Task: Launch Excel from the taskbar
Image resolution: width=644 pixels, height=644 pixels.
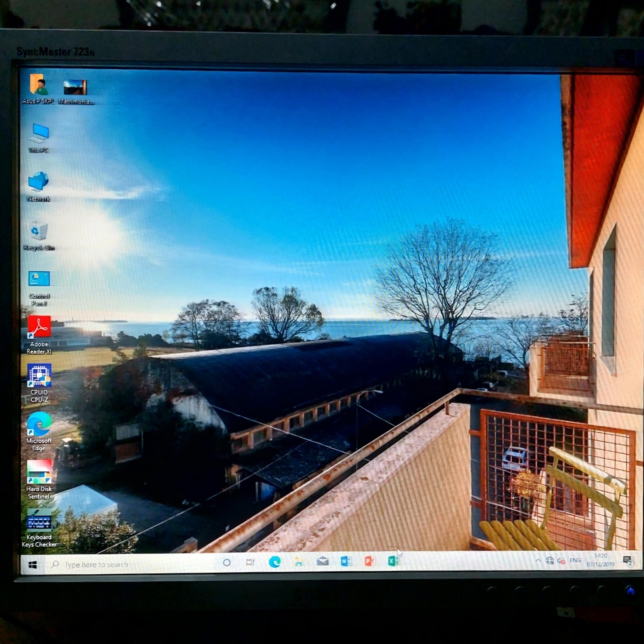Action: point(393,561)
